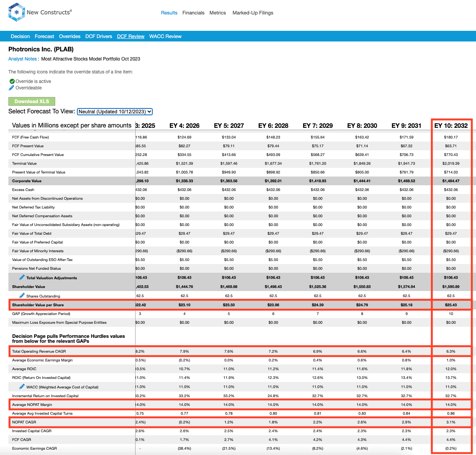
Task: Click the FCF (Free Cash Flow) row label
Action: (x=30, y=137)
